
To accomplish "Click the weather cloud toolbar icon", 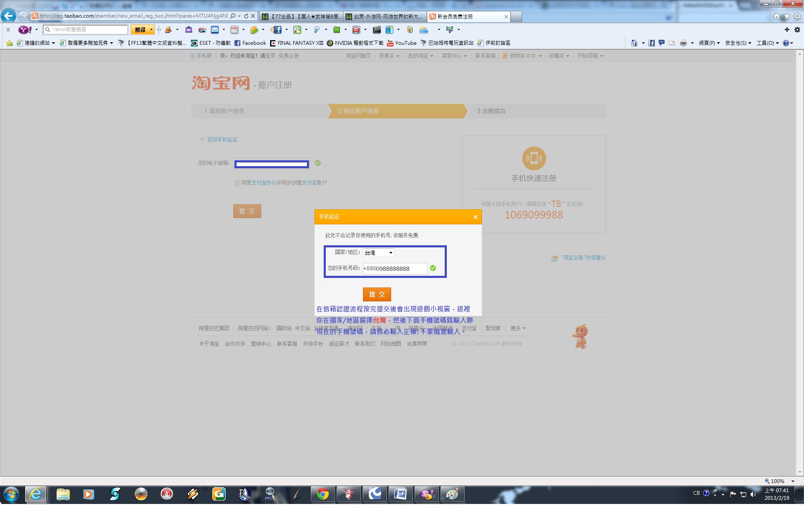I will [x=424, y=30].
